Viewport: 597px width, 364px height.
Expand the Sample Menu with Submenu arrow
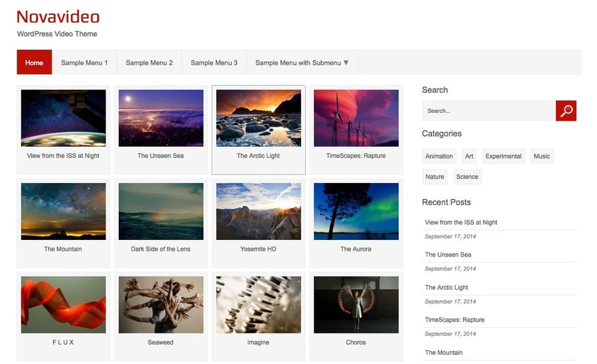(x=346, y=62)
